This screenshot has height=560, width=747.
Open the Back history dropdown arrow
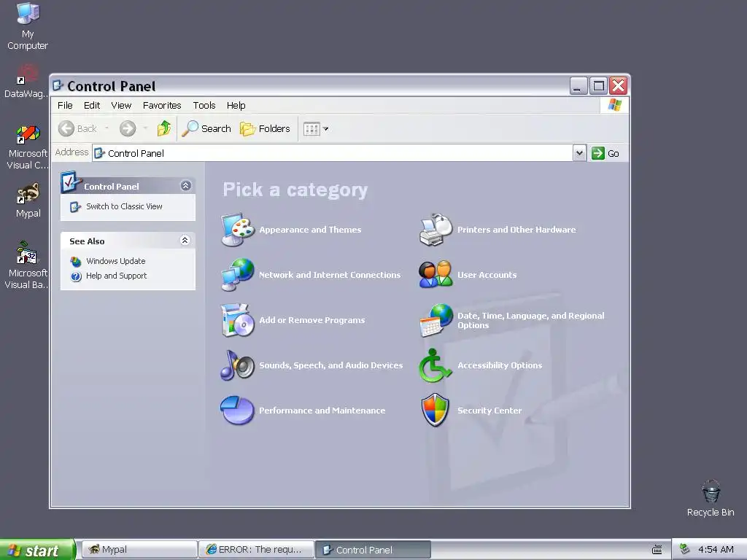click(x=107, y=128)
